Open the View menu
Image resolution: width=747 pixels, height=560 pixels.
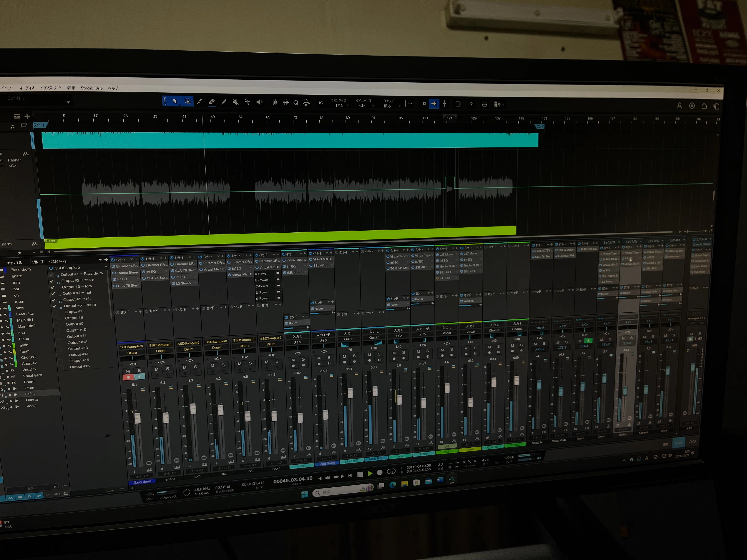[71, 88]
